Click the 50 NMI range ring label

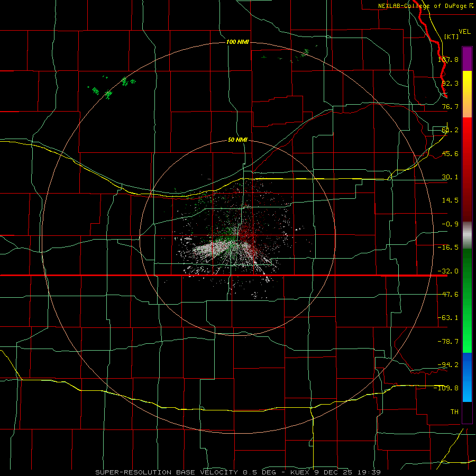tap(237, 140)
